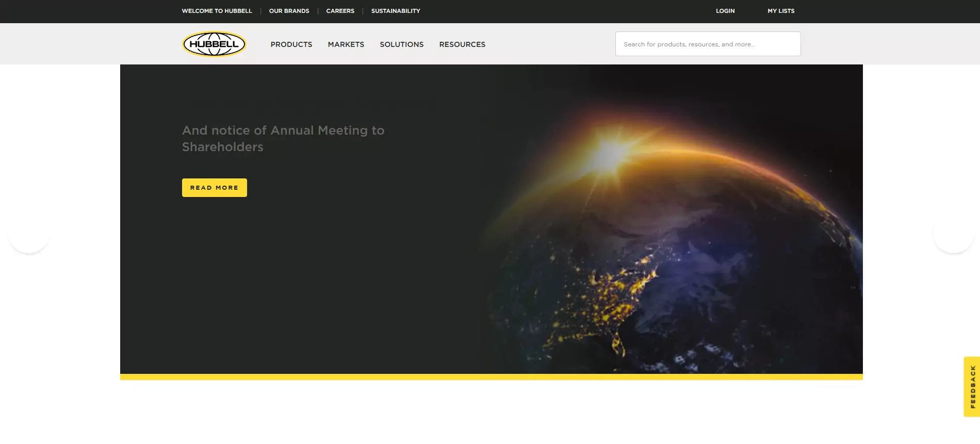Go to previous carousel slide
The height and width of the screenshot is (444, 980).
tap(29, 233)
